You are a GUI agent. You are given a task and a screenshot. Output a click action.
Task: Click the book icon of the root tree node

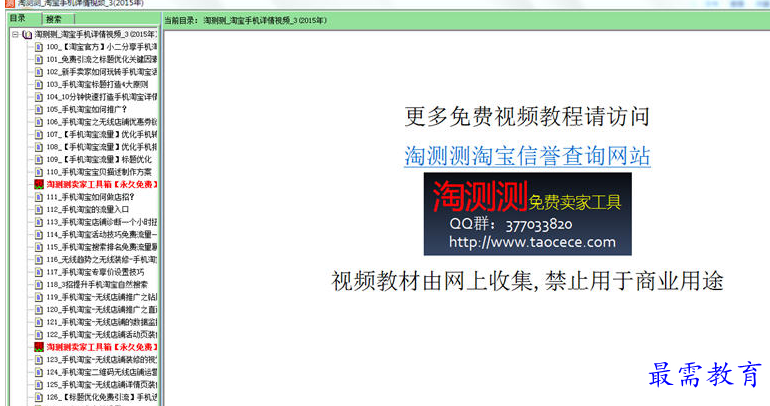point(28,34)
